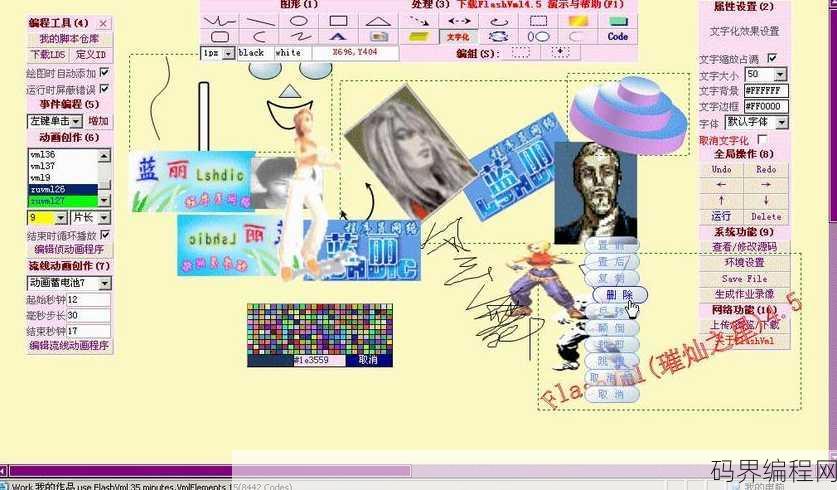Click the horizontal double-arrow flip tool
Viewport: 837px width, 490px height.
[x=459, y=21]
